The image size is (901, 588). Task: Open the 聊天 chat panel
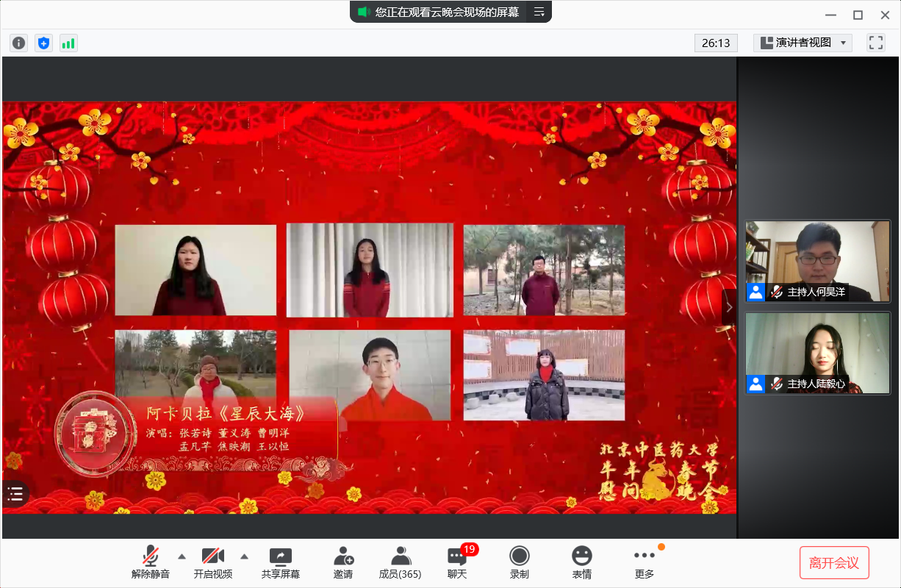[x=457, y=563]
